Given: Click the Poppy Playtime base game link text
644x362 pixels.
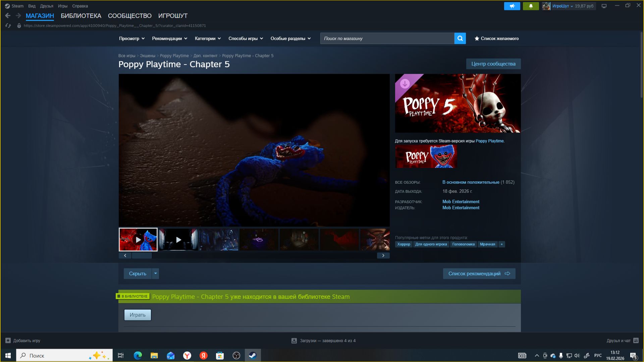Looking at the screenshot, I should (x=489, y=141).
